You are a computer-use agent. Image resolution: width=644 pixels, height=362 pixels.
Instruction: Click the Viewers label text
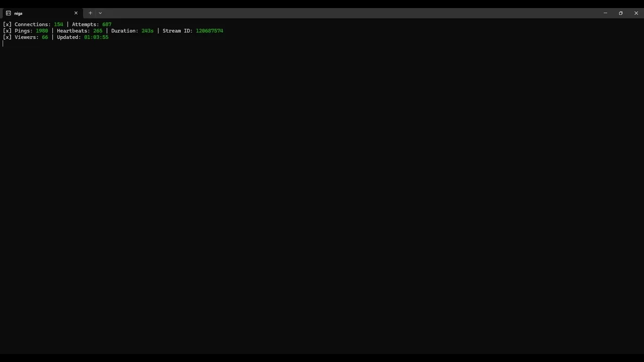click(x=27, y=37)
